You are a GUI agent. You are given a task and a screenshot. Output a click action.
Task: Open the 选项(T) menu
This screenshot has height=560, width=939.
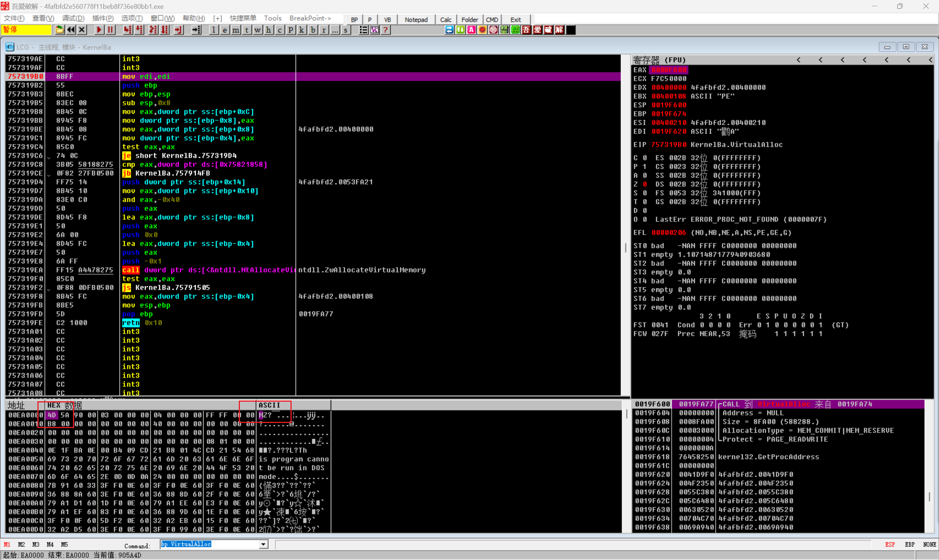coord(132,18)
